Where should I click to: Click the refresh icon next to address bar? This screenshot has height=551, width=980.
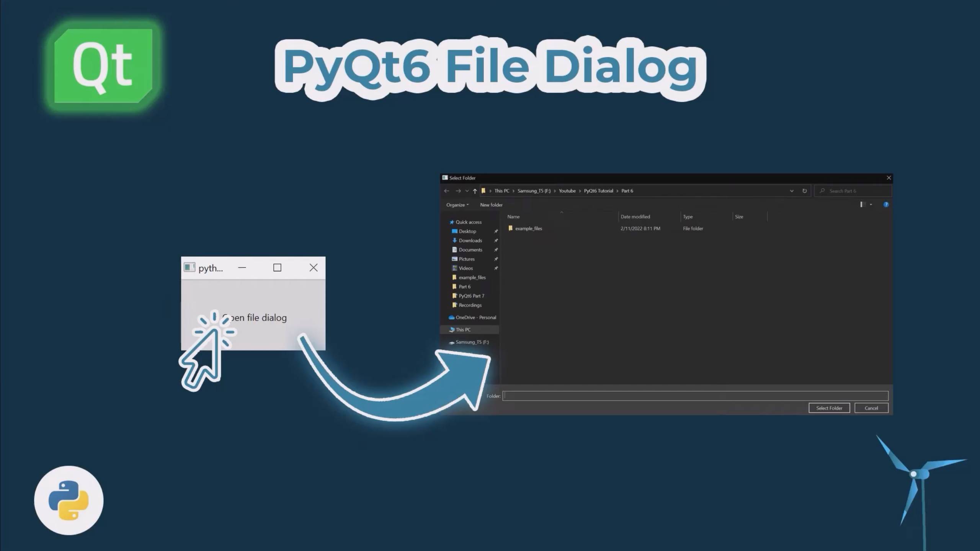click(x=804, y=191)
